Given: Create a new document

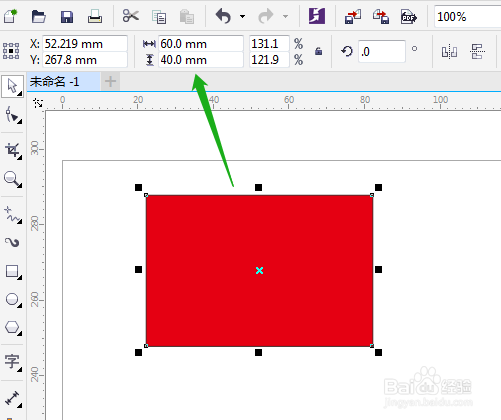Looking at the screenshot, I should (10, 16).
